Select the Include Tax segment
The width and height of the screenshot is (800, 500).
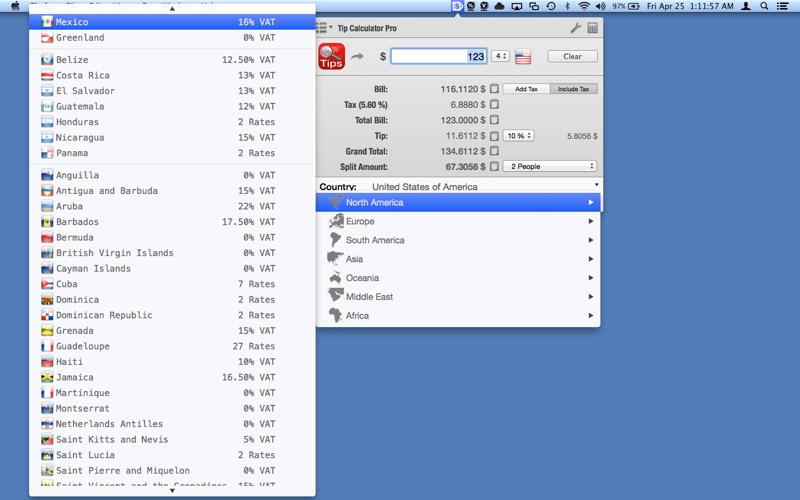pos(573,89)
